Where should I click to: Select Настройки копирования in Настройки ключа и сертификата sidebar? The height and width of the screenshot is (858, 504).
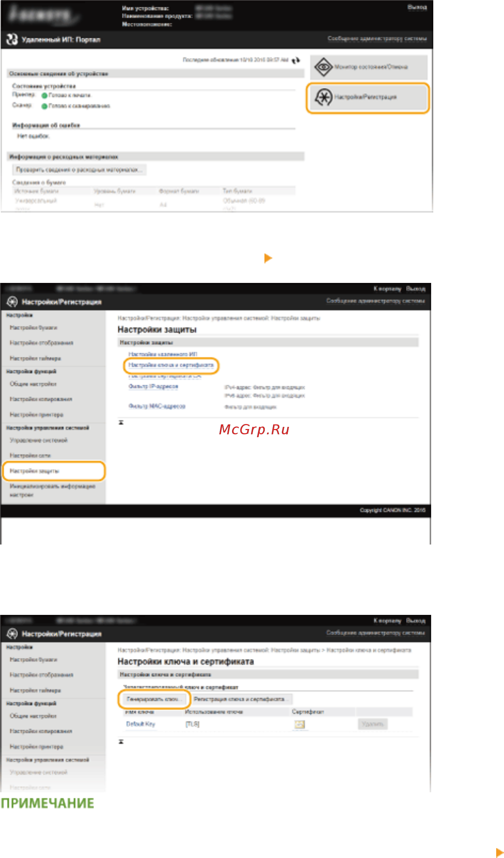[x=41, y=731]
